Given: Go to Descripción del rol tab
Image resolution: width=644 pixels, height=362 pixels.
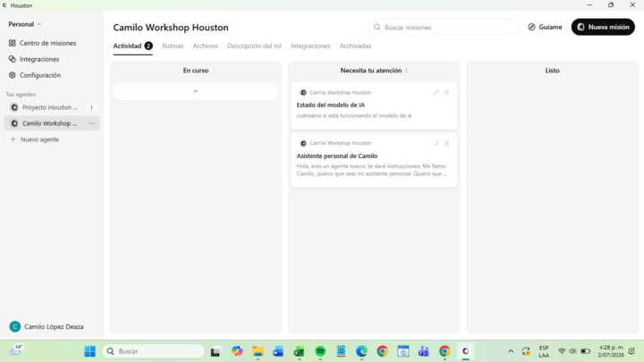Looking at the screenshot, I should click(x=254, y=46).
